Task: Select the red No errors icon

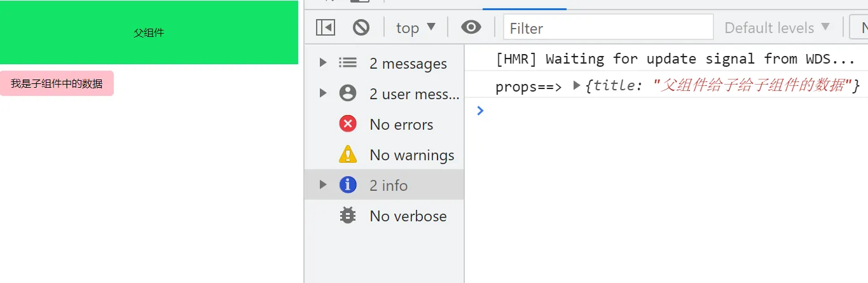Action: point(348,124)
